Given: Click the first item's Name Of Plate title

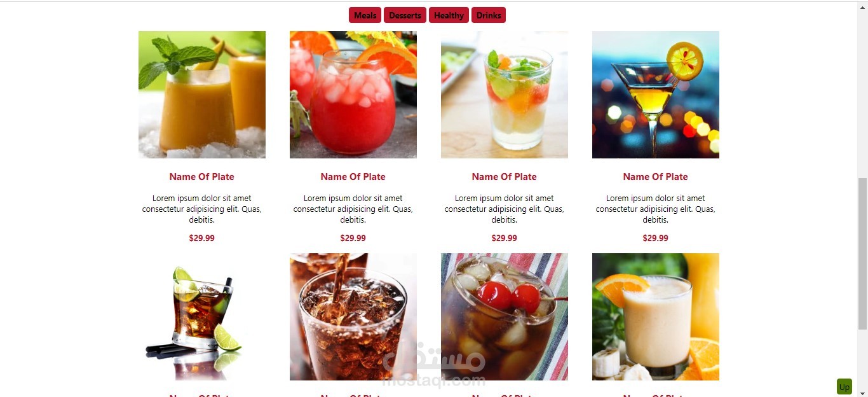Looking at the screenshot, I should [x=202, y=177].
